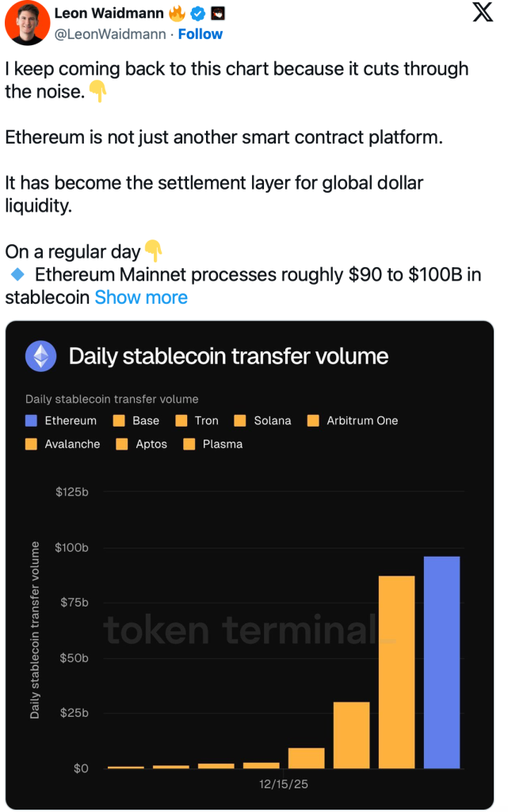Toggle the Plasma legend entry
The image size is (508, 812).
pos(213,444)
